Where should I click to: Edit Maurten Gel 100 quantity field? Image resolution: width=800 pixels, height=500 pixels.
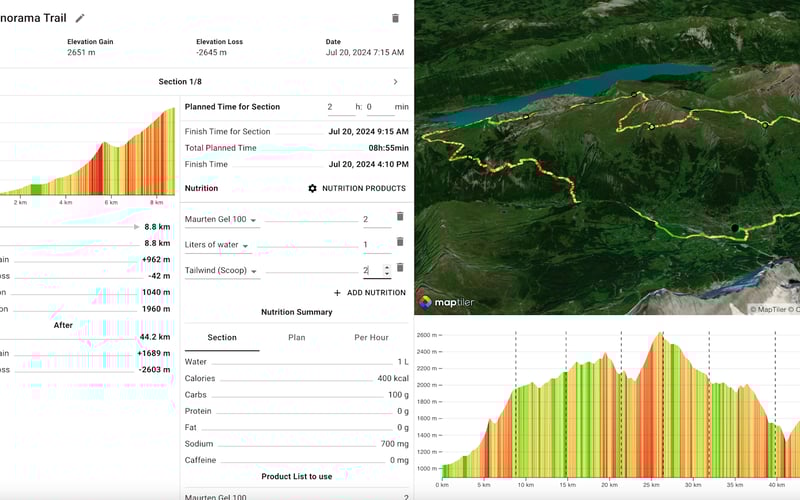pos(377,219)
